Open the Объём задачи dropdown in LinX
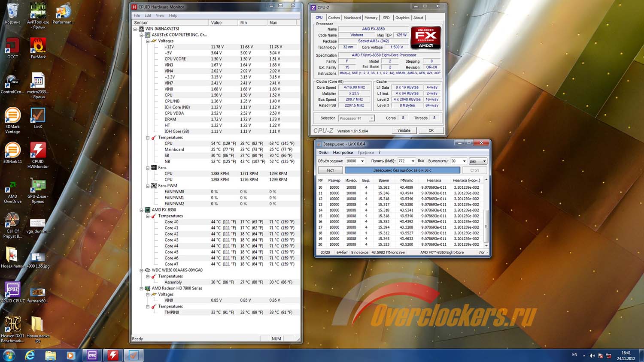 pyautogui.click(x=362, y=161)
